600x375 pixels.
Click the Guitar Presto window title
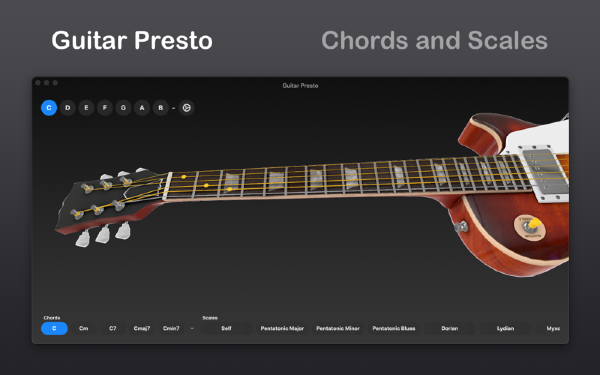300,86
